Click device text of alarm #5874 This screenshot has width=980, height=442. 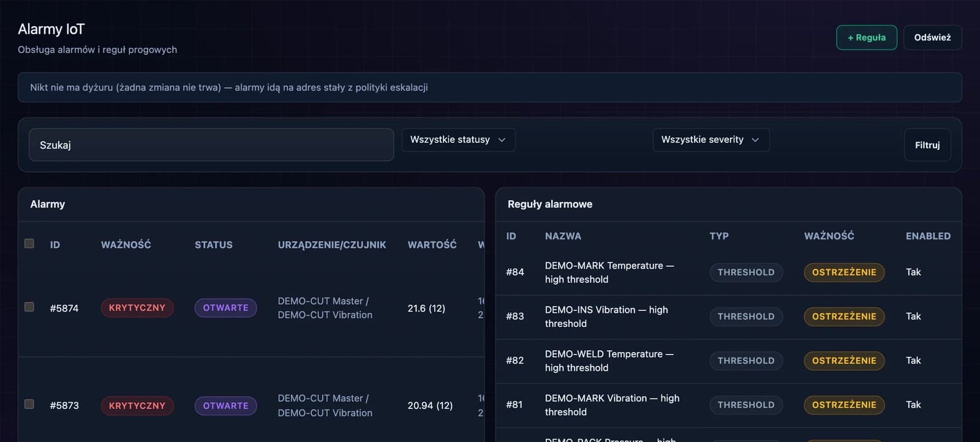point(325,308)
